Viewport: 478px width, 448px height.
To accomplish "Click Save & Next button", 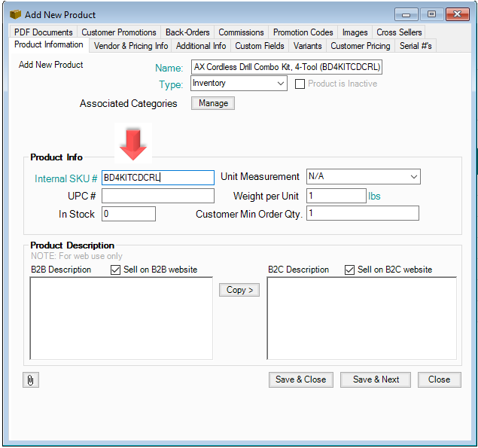I will click(x=376, y=379).
